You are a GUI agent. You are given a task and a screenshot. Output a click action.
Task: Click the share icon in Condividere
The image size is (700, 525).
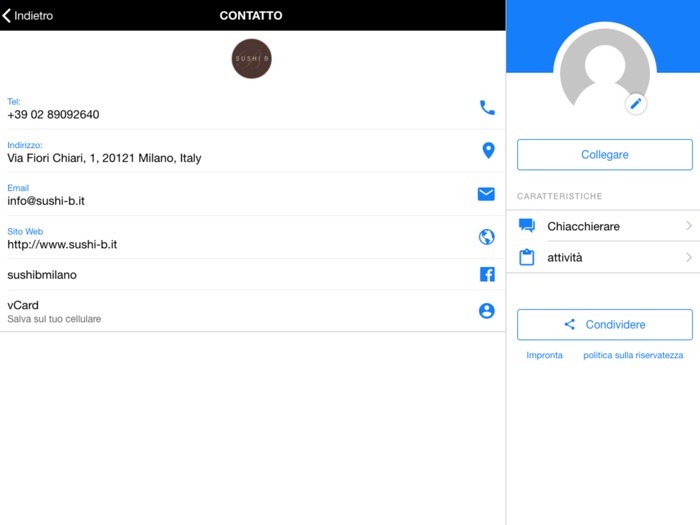point(570,325)
